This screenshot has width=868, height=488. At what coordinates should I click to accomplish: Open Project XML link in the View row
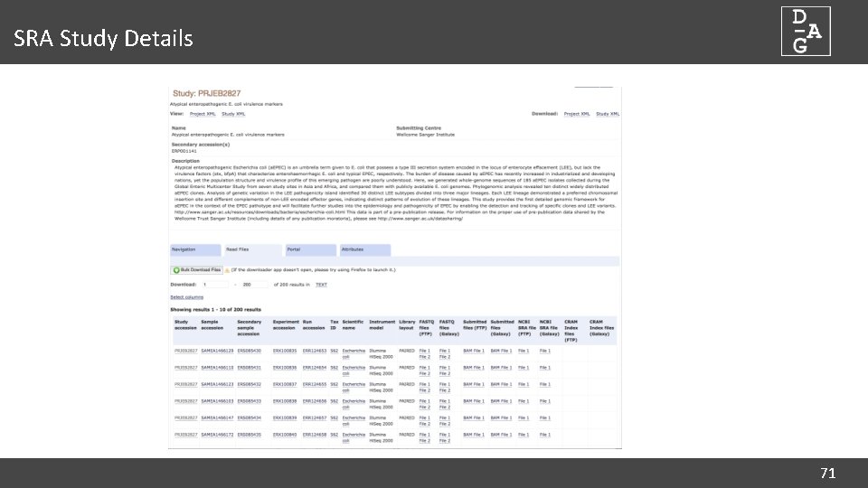point(203,114)
